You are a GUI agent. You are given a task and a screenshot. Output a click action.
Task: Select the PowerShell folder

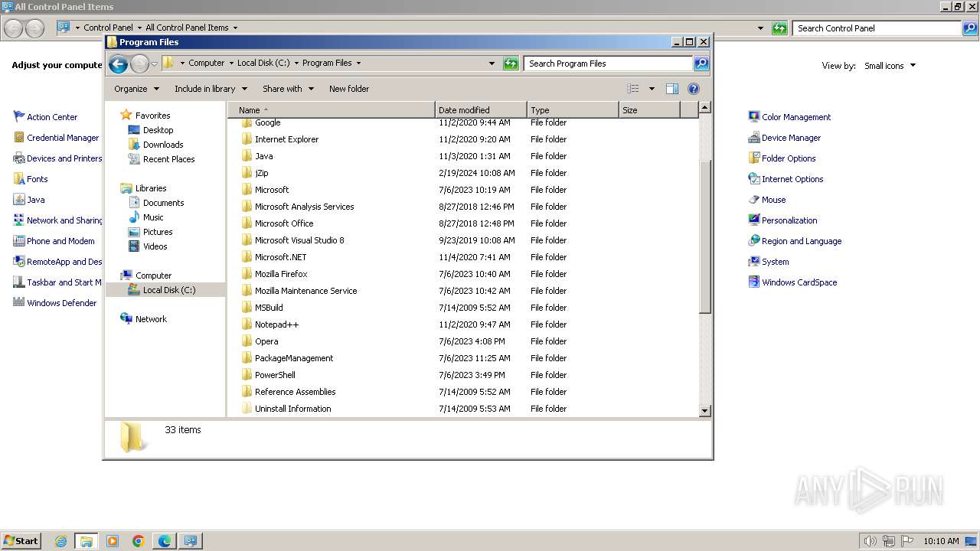click(275, 375)
